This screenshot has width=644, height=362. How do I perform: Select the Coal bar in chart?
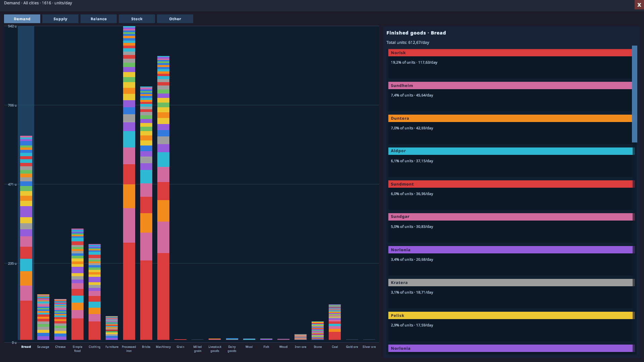point(335,322)
